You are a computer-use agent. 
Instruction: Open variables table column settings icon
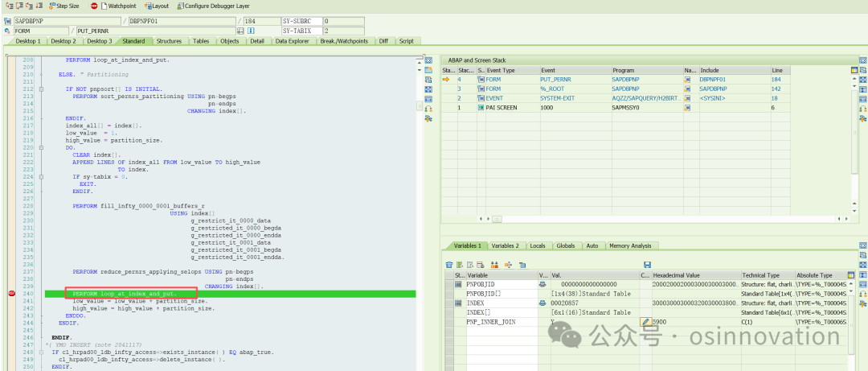[x=851, y=275]
